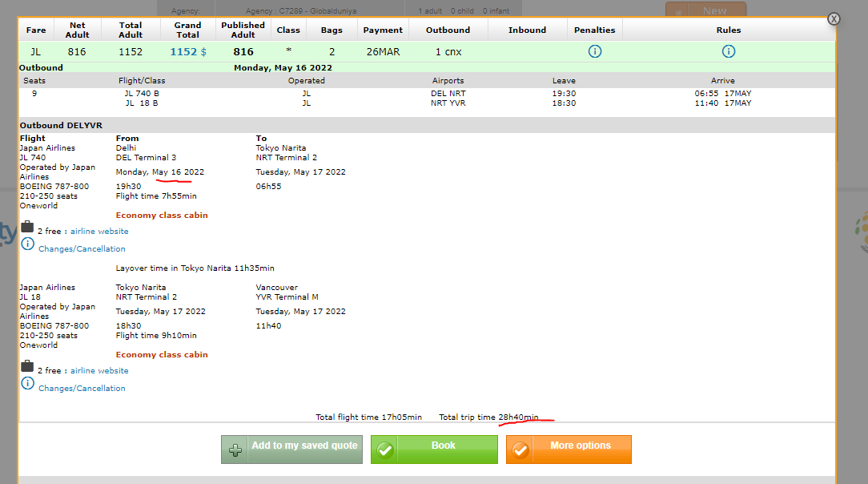
Task: Click info icon beside JL 740 Changes/Cancellation
Action: [28, 244]
